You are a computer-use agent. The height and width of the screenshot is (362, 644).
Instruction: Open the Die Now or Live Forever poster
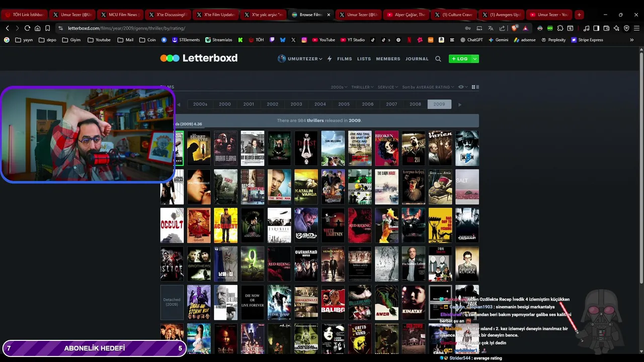coord(253,303)
